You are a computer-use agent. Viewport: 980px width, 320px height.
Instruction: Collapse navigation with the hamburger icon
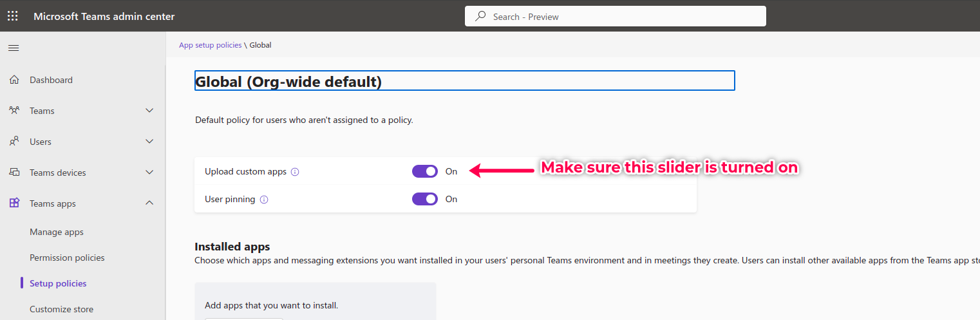(14, 48)
